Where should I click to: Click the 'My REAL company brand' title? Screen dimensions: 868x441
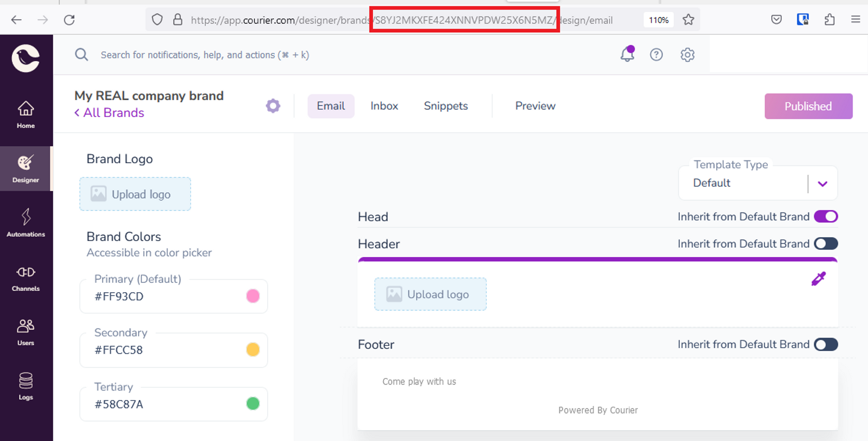tap(149, 95)
